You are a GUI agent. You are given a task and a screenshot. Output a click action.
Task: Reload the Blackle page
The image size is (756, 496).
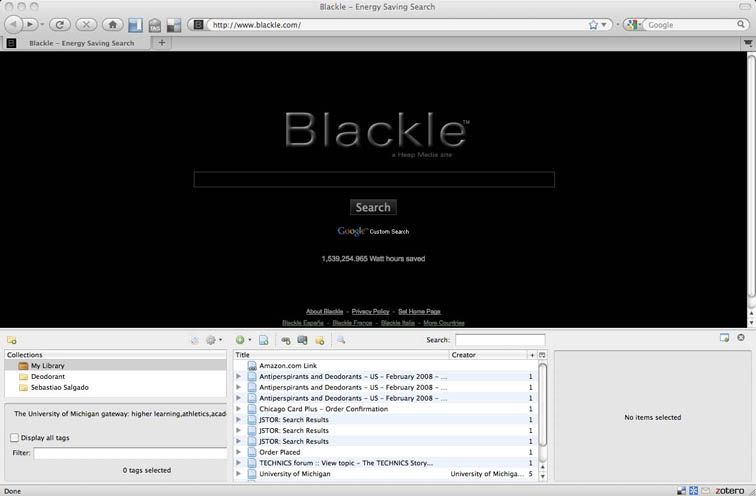point(60,24)
